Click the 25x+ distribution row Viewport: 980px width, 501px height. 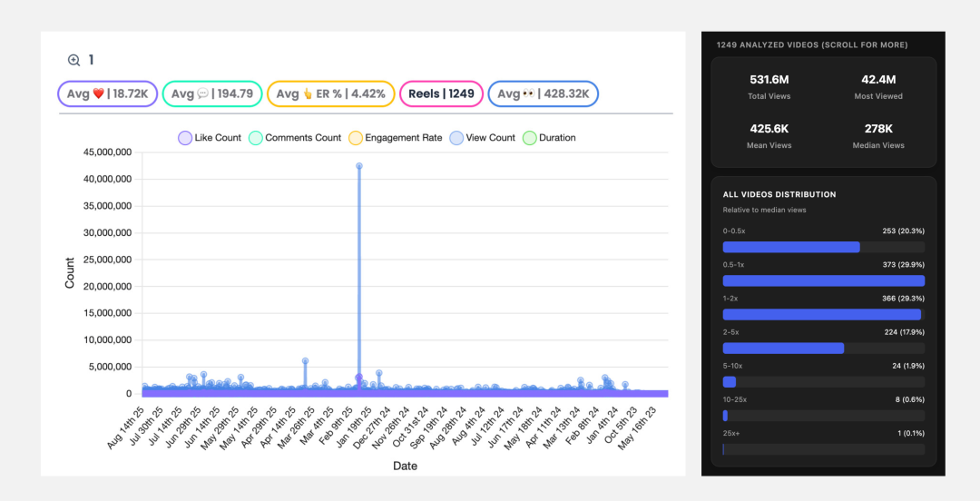pyautogui.click(x=823, y=441)
